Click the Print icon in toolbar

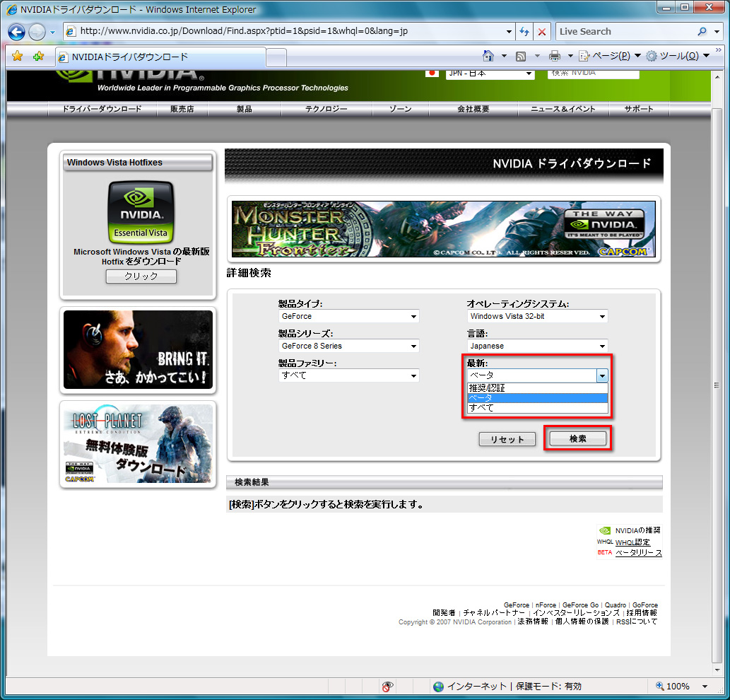555,57
